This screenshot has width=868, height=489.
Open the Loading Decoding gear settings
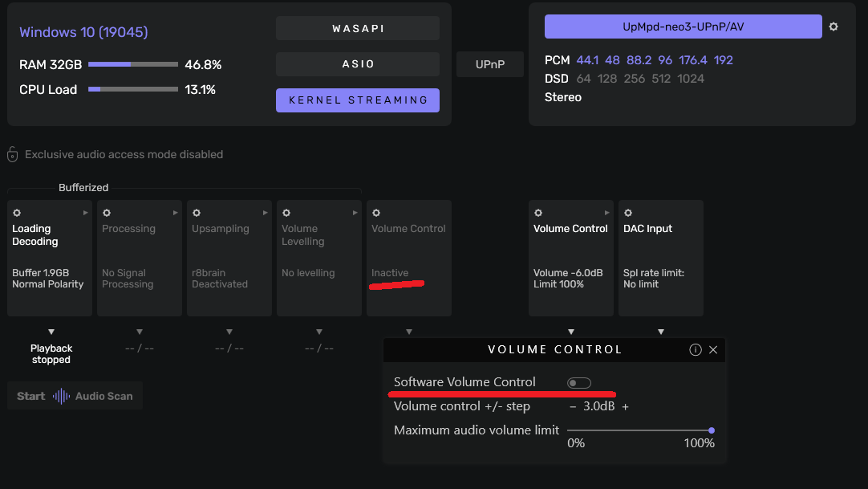(17, 213)
